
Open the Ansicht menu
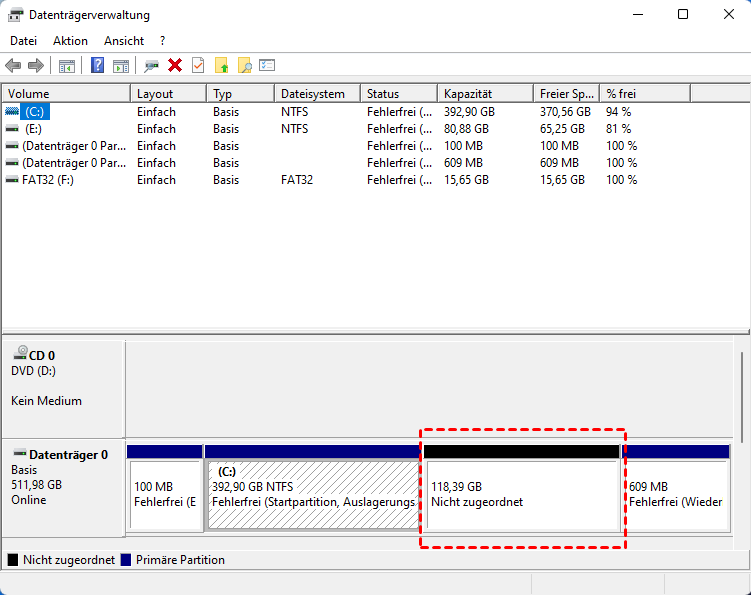click(124, 41)
